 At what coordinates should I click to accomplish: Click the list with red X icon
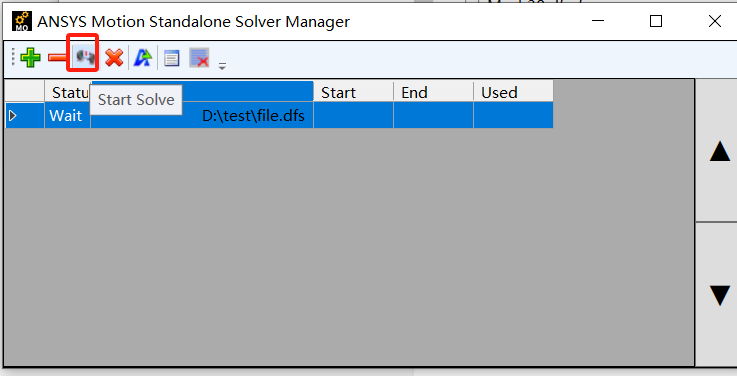click(199, 58)
